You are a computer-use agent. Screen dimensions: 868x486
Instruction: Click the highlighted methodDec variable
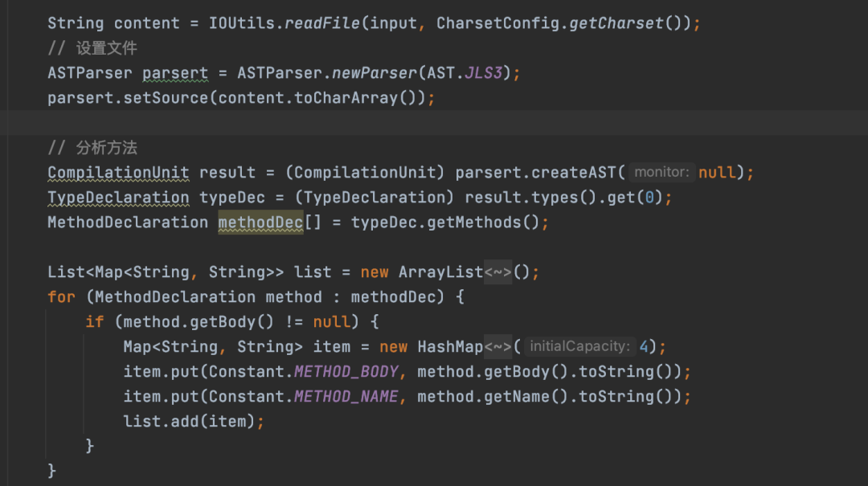tap(260, 223)
